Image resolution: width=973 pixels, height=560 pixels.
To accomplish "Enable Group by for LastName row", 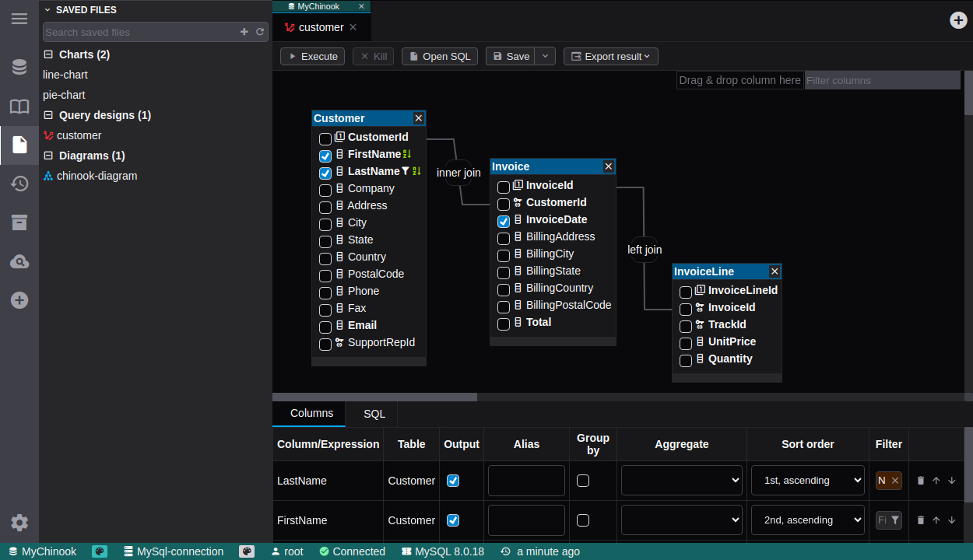I will coord(583,481).
